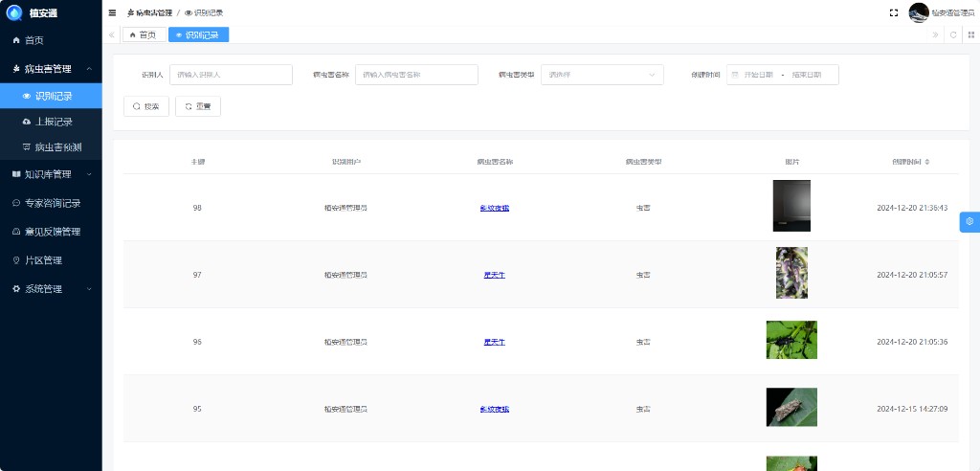This screenshot has width=980, height=471.
Task: Click the user cell in row 97
Action: 345,275
